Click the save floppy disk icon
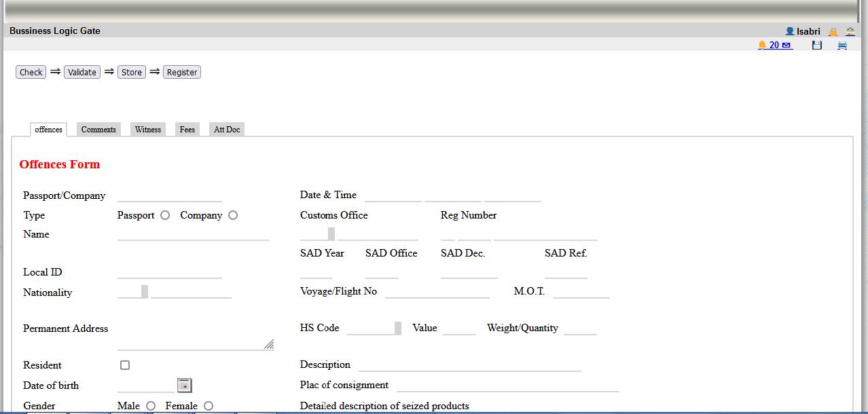The height and width of the screenshot is (414, 868). (x=817, y=45)
